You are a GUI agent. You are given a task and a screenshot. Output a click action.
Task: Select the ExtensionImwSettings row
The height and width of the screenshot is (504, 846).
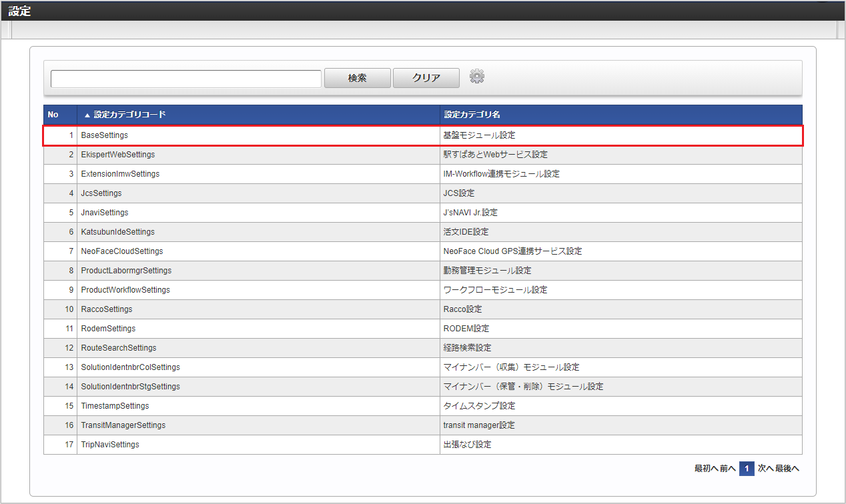(423, 174)
